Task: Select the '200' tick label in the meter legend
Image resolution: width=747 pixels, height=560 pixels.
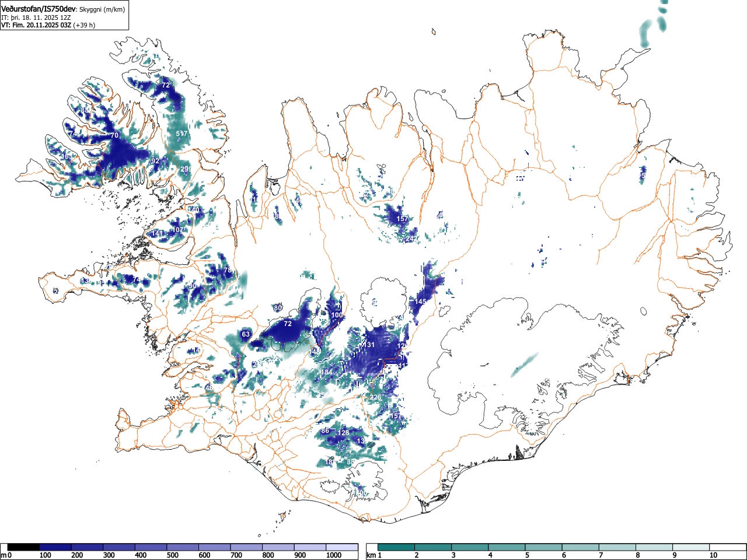Action: coord(76,555)
